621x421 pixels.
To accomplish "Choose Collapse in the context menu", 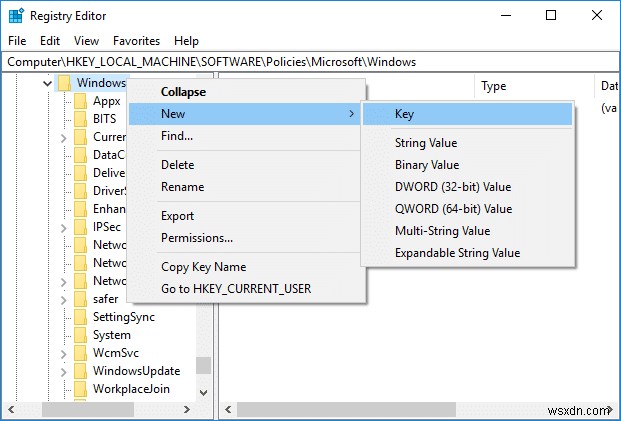I will click(246, 92).
